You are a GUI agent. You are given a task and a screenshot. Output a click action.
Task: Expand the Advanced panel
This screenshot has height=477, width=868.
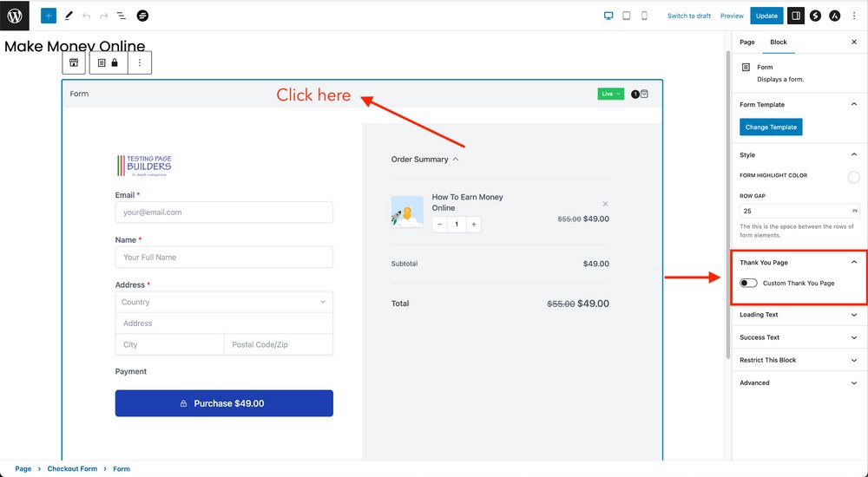click(799, 383)
